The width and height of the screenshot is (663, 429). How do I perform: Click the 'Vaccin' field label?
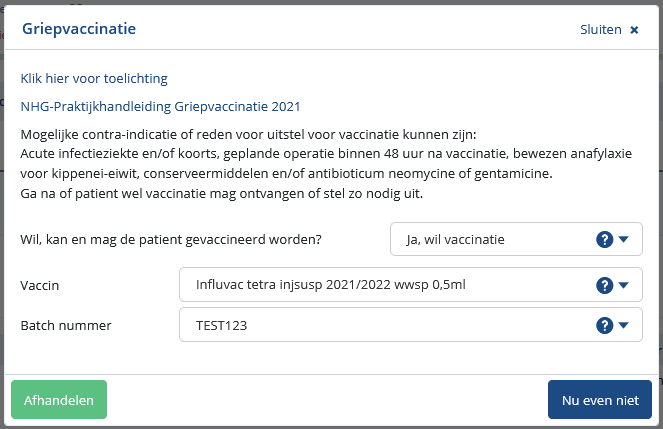coord(40,285)
